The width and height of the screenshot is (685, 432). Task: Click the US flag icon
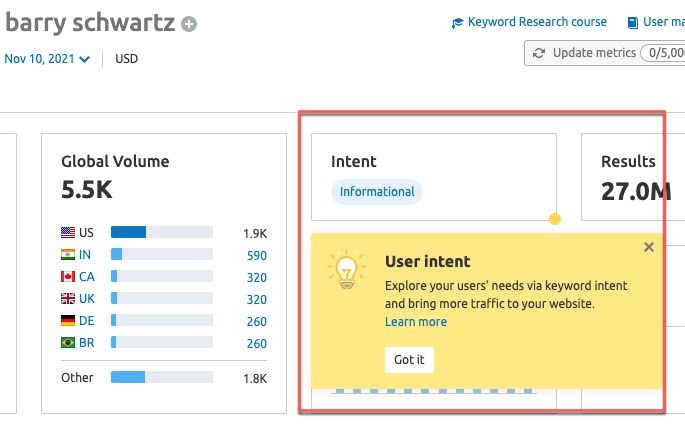point(68,232)
